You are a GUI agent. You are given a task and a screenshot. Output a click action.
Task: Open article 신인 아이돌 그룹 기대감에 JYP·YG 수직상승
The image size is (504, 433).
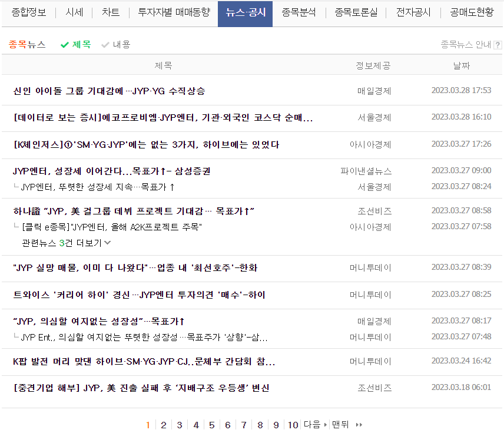109,91
